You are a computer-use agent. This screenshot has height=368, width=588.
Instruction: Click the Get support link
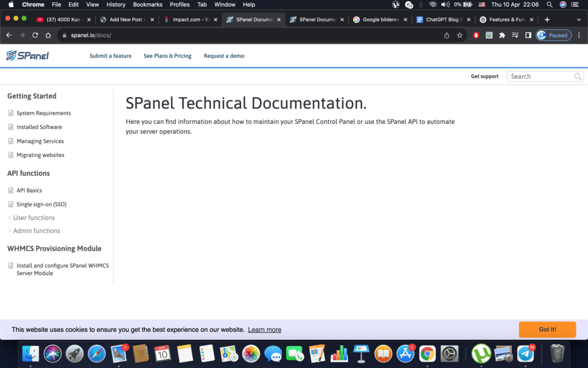tap(485, 76)
